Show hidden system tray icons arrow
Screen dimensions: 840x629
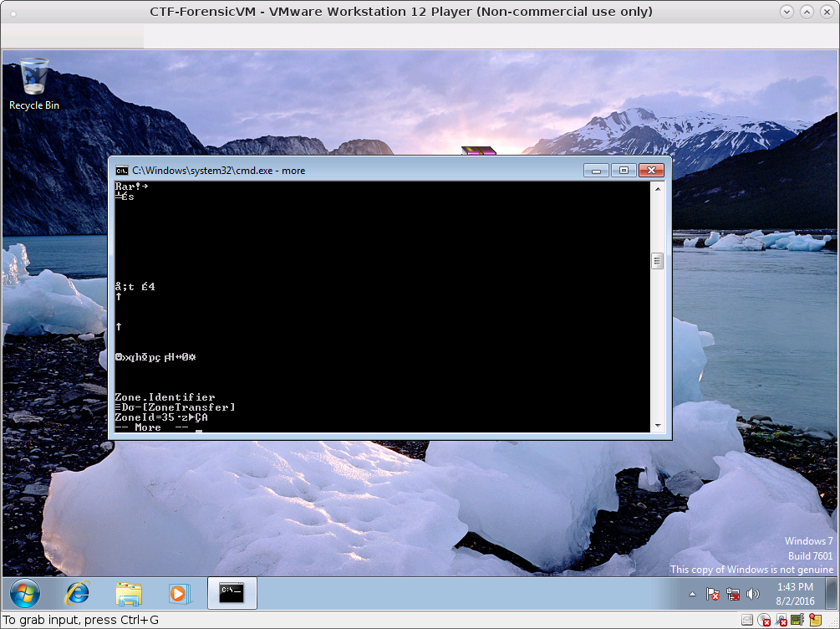[692, 594]
